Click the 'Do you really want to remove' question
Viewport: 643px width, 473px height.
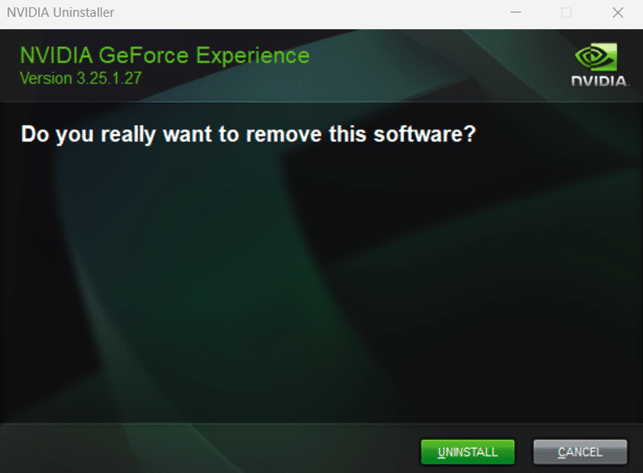click(x=248, y=134)
